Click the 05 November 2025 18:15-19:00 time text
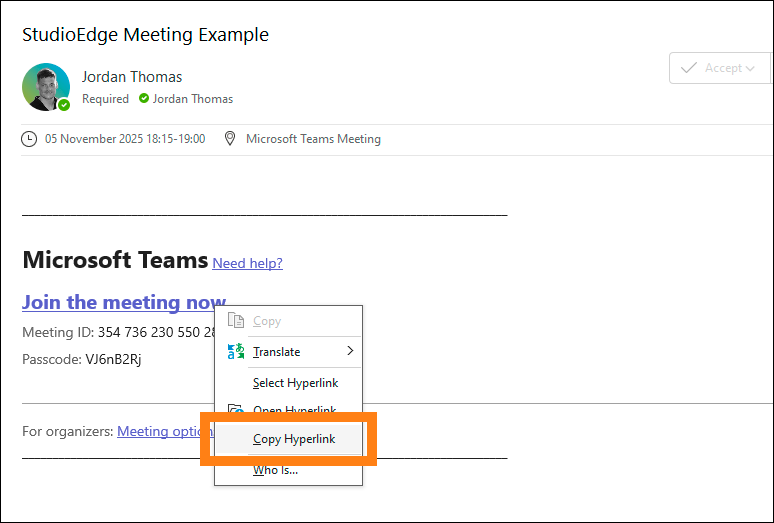Image resolution: width=774 pixels, height=523 pixels. (125, 139)
